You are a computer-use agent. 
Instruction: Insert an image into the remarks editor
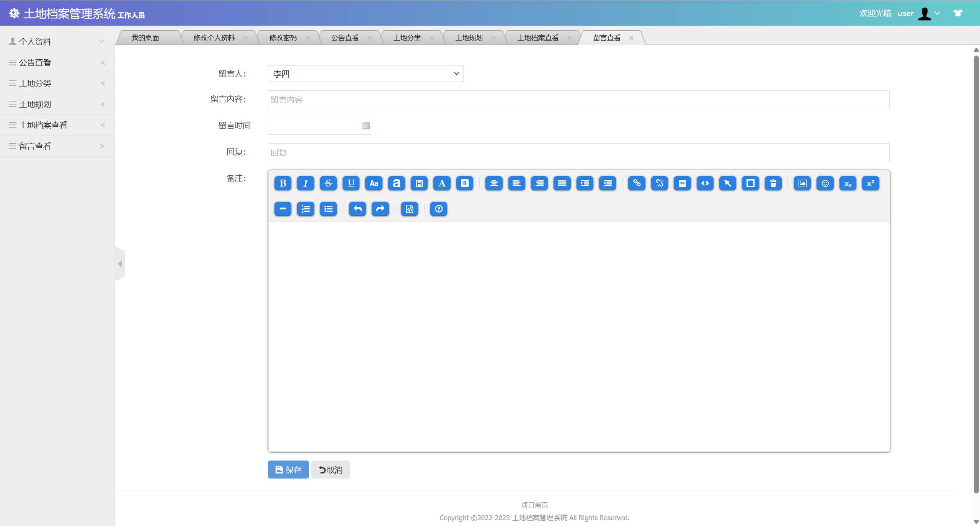pos(802,183)
